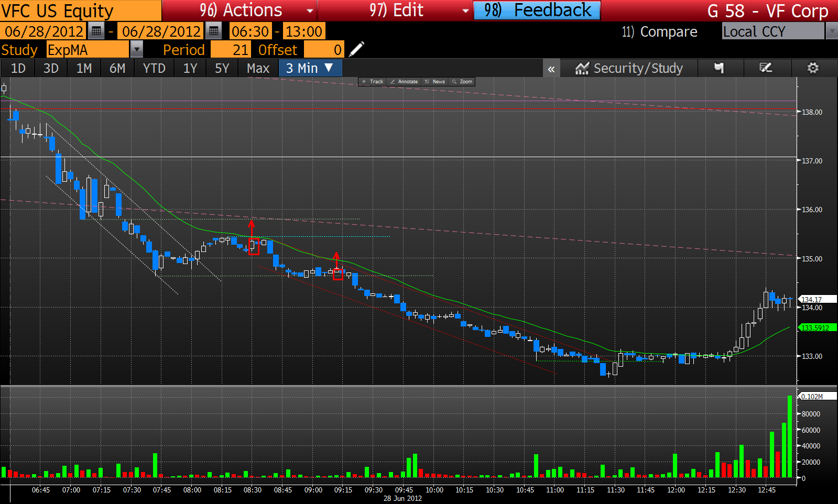
Task: Toggle Zoom mode in chart mini toolbar
Action: click(x=462, y=82)
